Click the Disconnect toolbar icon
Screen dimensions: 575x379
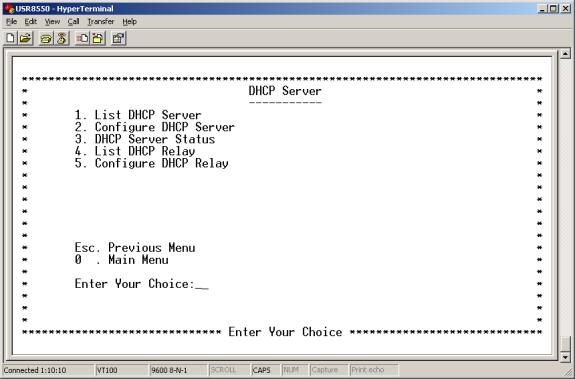[x=62, y=38]
